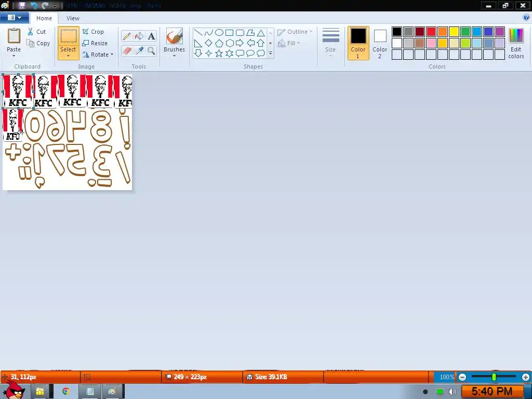
Task: Open the Paint Help icon
Action: click(x=526, y=18)
